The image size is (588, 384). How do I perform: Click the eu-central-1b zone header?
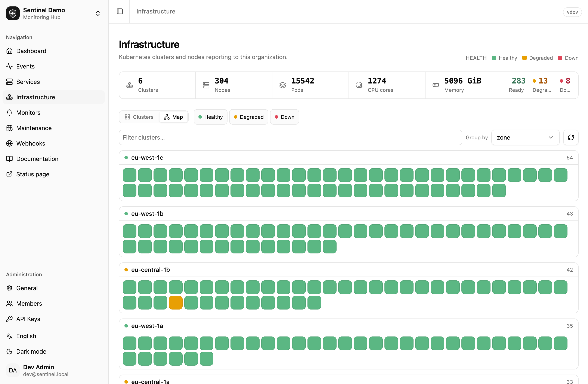pyautogui.click(x=349, y=270)
